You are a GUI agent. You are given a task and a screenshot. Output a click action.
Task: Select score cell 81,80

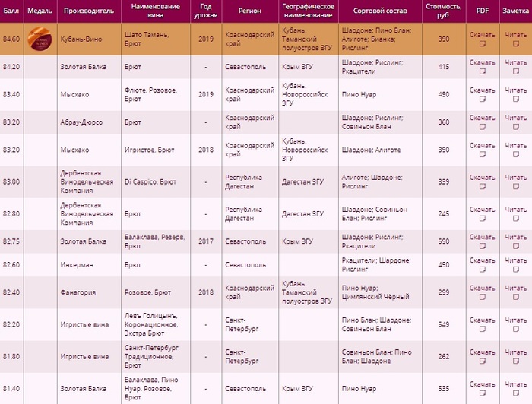click(x=11, y=357)
